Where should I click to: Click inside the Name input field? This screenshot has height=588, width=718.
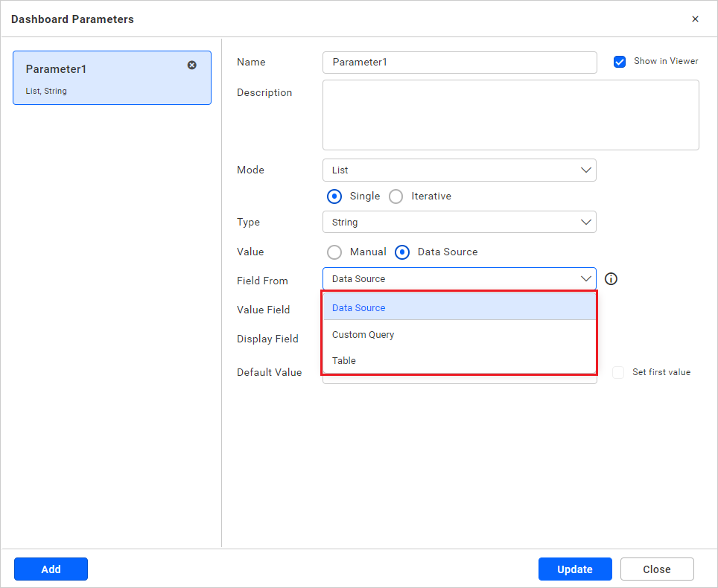coord(459,63)
